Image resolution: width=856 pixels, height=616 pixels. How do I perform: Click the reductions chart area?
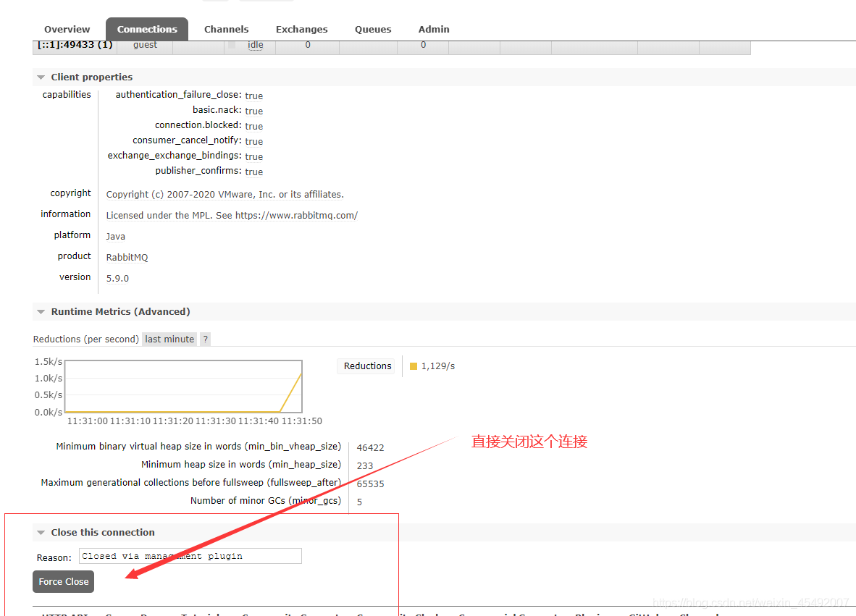pyautogui.click(x=183, y=387)
